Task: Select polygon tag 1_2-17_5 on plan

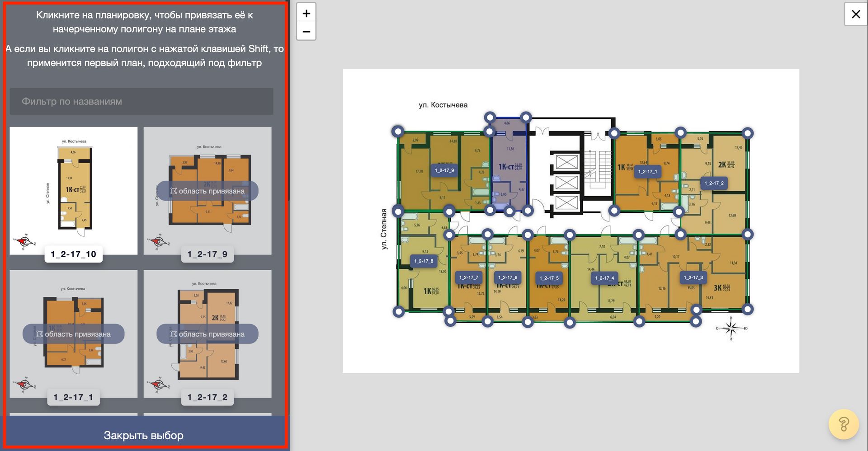Action: [x=549, y=278]
